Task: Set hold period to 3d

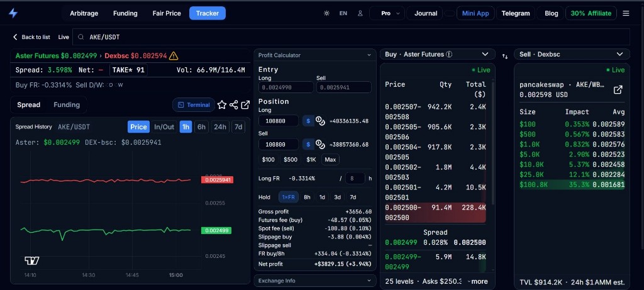Action: point(337,197)
